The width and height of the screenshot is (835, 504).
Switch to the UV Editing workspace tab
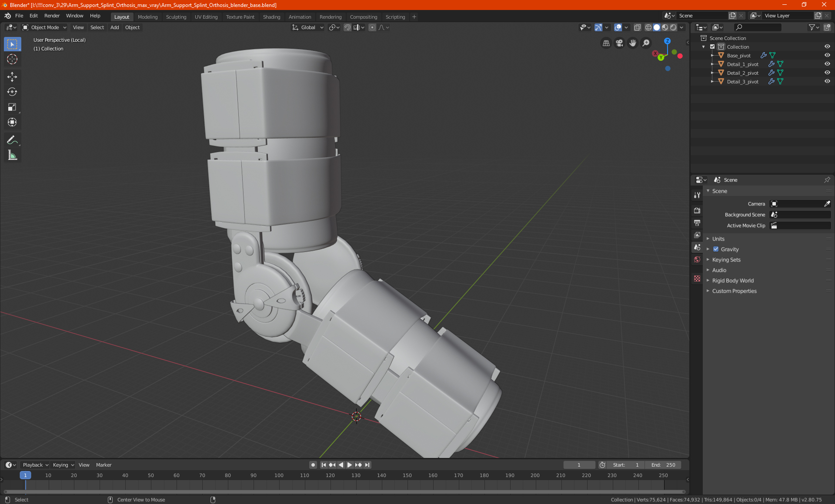pos(206,17)
